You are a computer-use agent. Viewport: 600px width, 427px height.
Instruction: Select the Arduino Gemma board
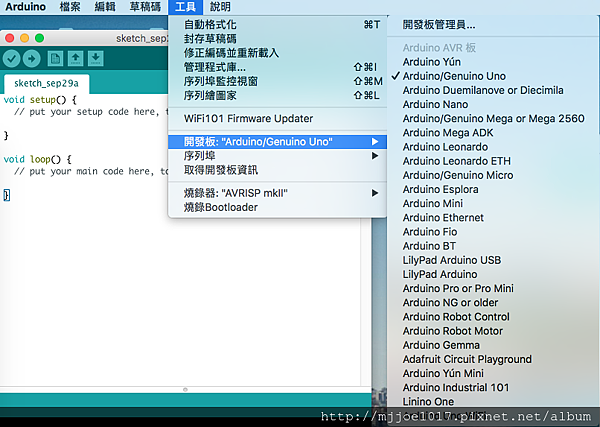(493, 345)
